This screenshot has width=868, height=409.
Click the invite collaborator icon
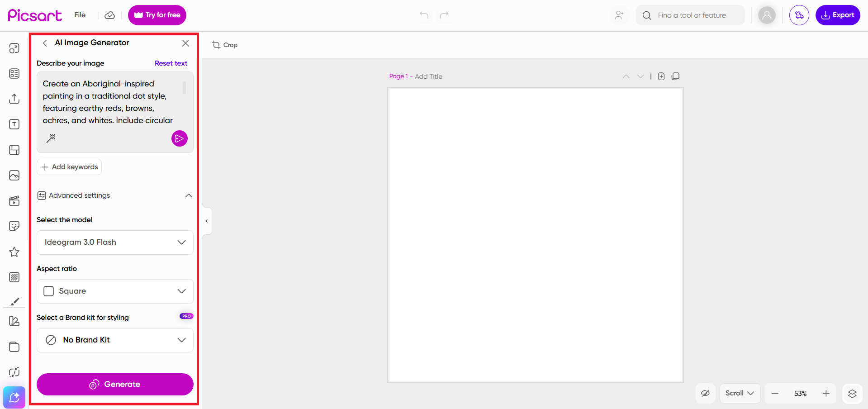click(619, 15)
